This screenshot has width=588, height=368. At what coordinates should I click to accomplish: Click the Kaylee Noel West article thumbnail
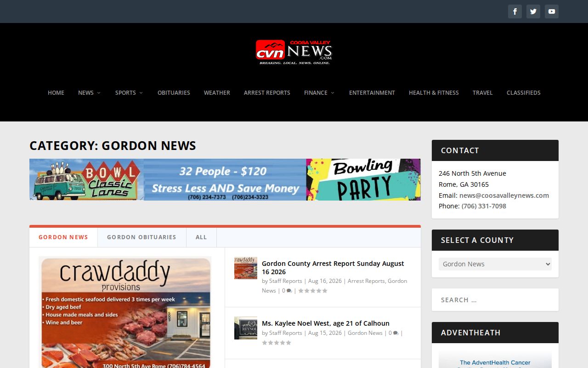[x=246, y=328]
